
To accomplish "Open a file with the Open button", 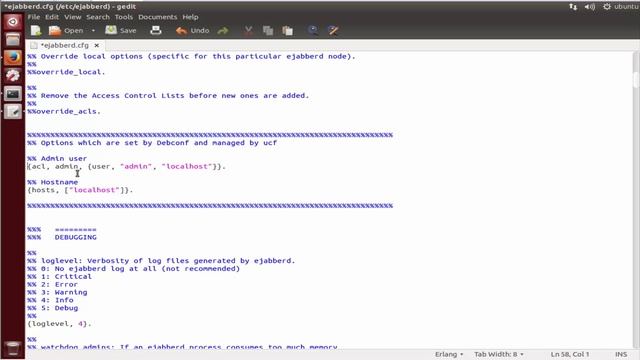I will click(x=66, y=31).
